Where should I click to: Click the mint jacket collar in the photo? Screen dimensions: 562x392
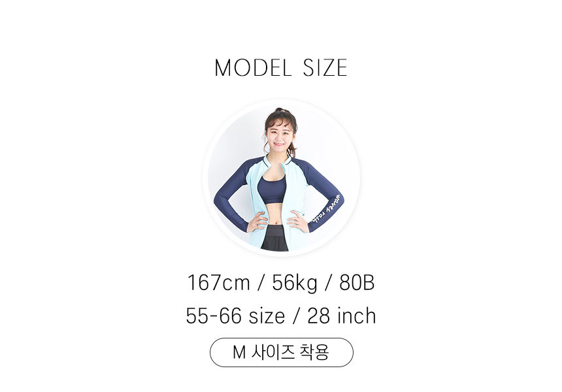(x=276, y=161)
